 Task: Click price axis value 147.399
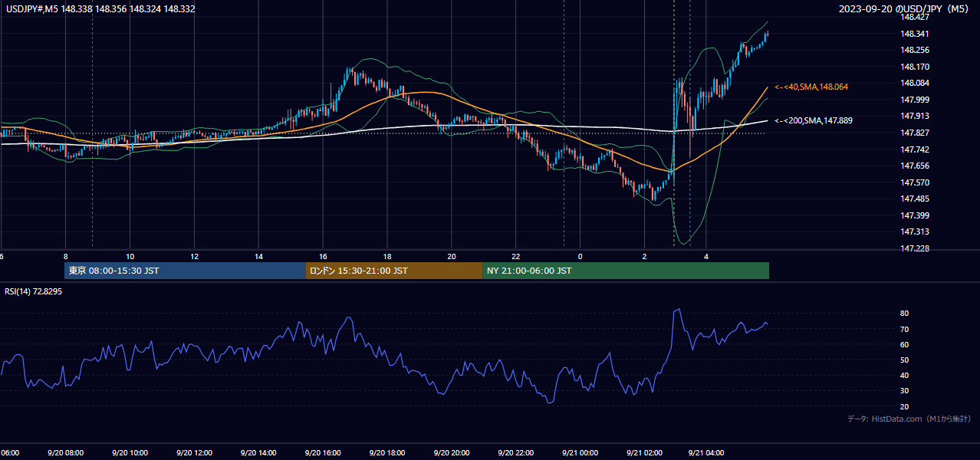point(916,215)
